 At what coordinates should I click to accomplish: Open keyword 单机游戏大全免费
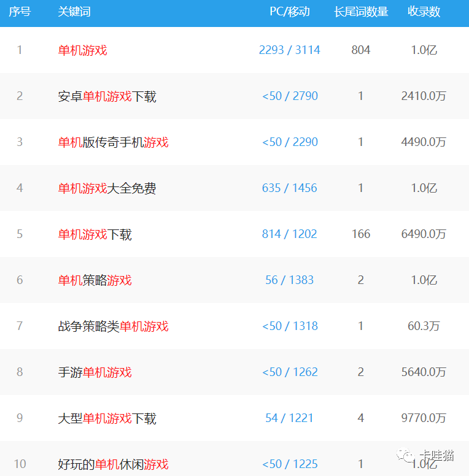click(107, 188)
